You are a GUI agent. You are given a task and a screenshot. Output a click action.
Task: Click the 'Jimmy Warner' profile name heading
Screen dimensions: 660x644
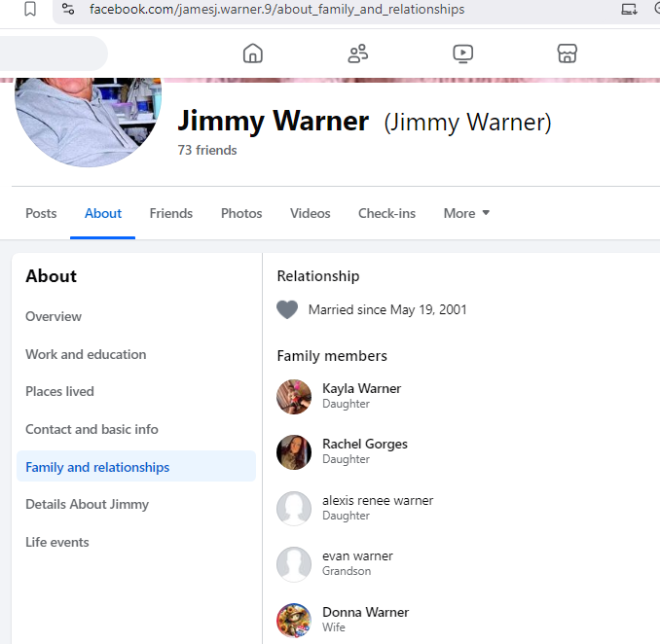pos(274,122)
